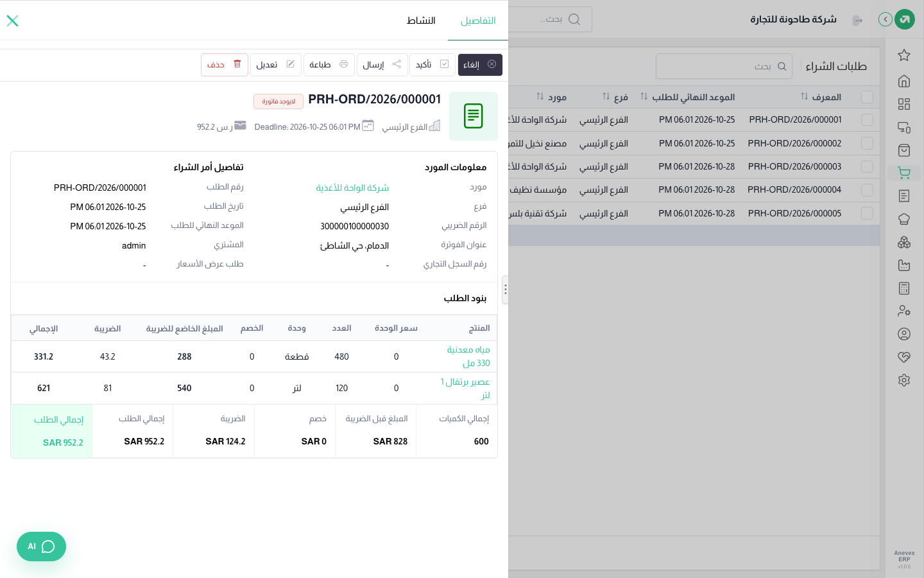Open the user account circle icon in sidebar
This screenshot has width=924, height=578.
point(904,334)
